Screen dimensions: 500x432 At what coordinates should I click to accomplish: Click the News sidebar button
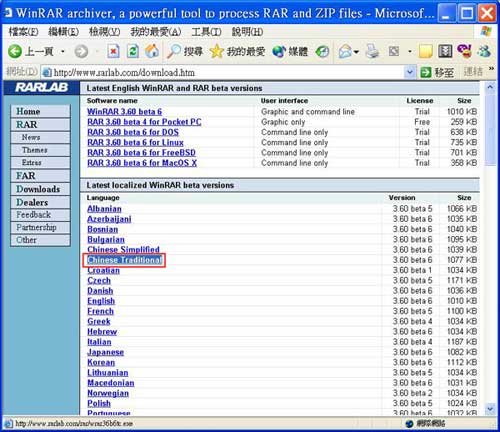click(x=40, y=137)
